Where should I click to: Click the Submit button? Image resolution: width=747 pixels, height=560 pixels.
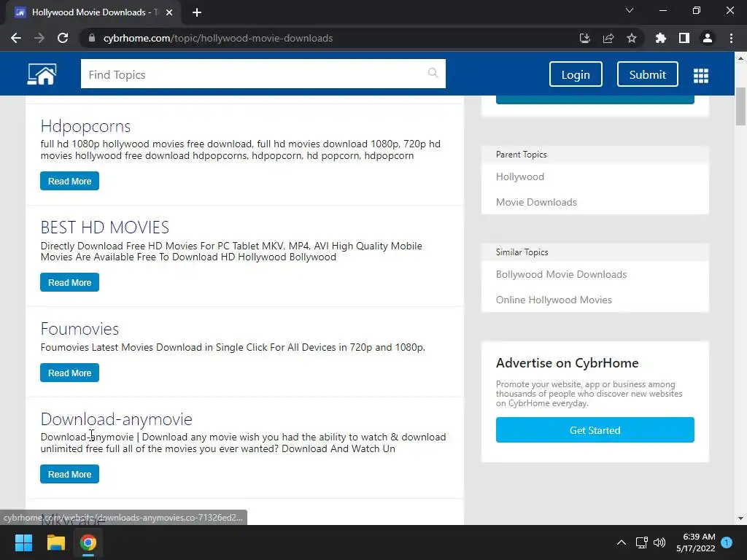648,74
